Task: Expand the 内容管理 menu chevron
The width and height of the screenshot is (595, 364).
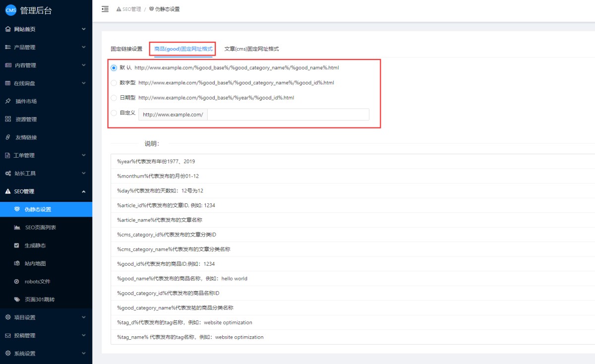Action: [x=84, y=65]
